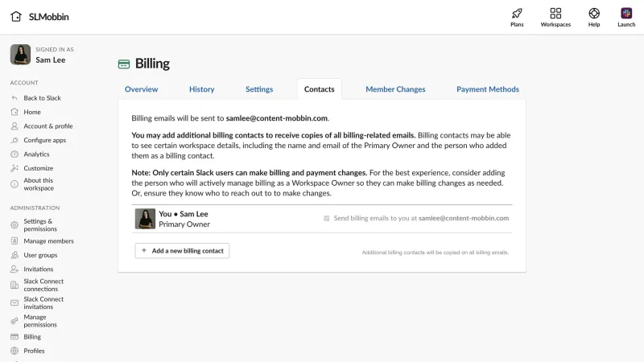644x362 pixels.
Task: Click the About this workspace info icon
Action: (x=14, y=184)
